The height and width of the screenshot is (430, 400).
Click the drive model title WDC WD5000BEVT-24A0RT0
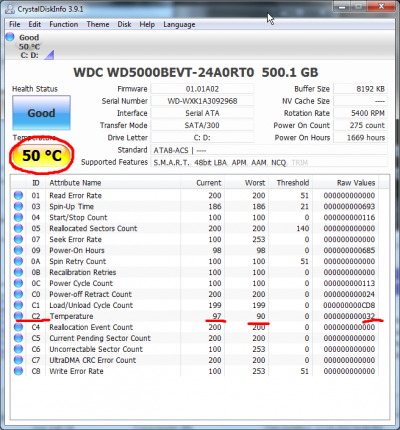click(x=164, y=72)
